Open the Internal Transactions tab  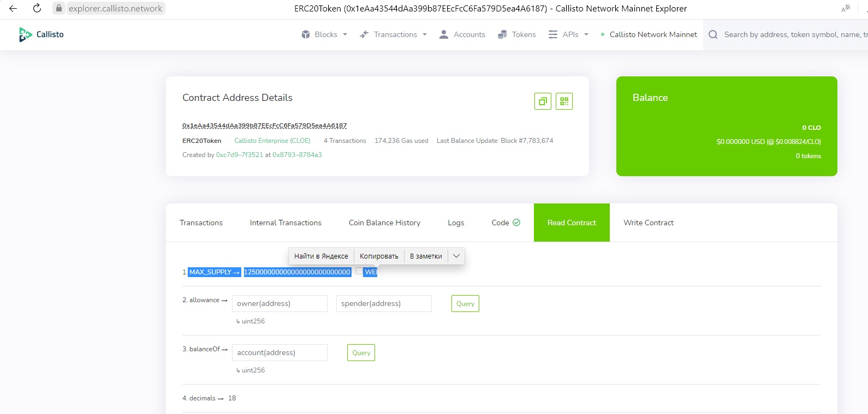[x=286, y=223]
